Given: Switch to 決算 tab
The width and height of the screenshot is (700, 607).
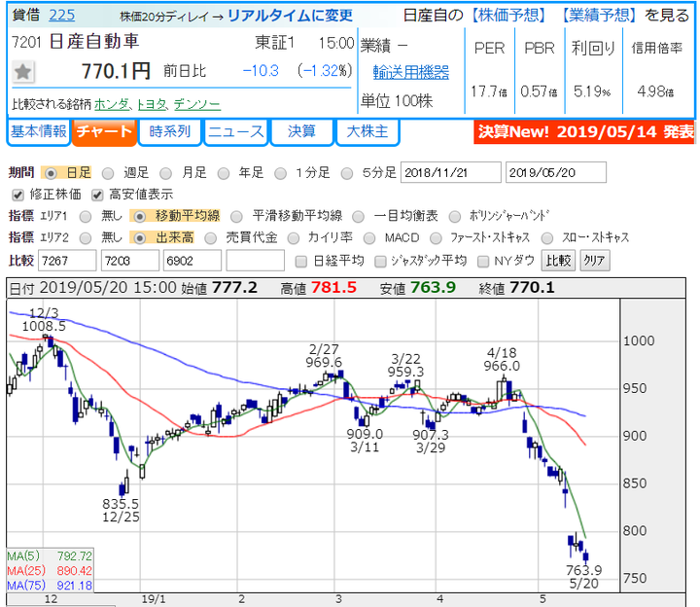Looking at the screenshot, I should point(301,131).
